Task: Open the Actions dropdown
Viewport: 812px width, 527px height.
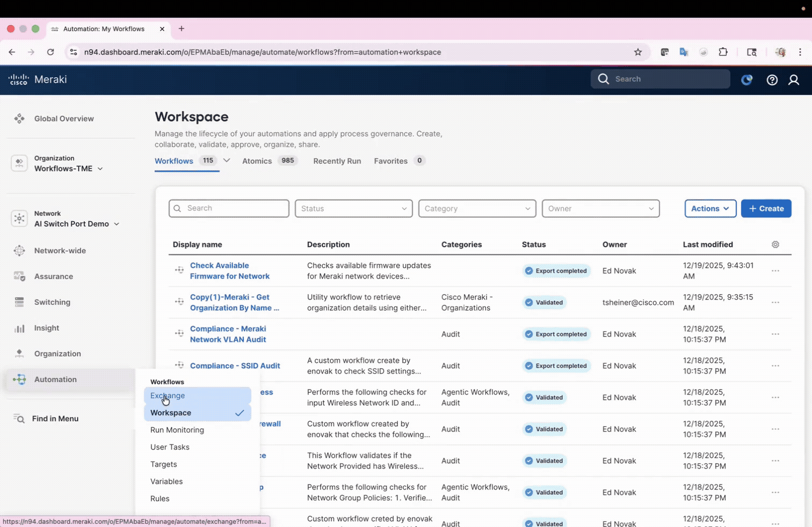Action: coord(710,208)
